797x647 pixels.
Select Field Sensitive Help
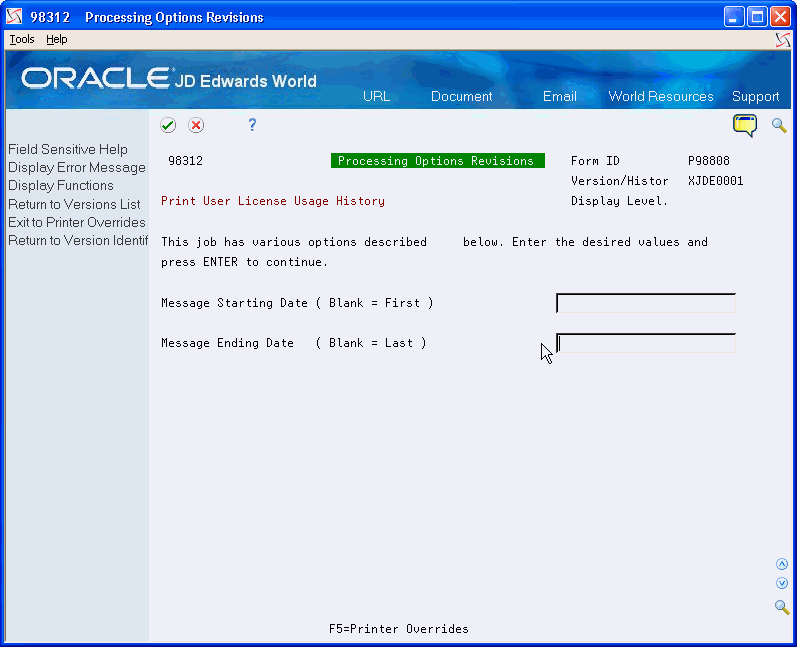click(x=68, y=149)
